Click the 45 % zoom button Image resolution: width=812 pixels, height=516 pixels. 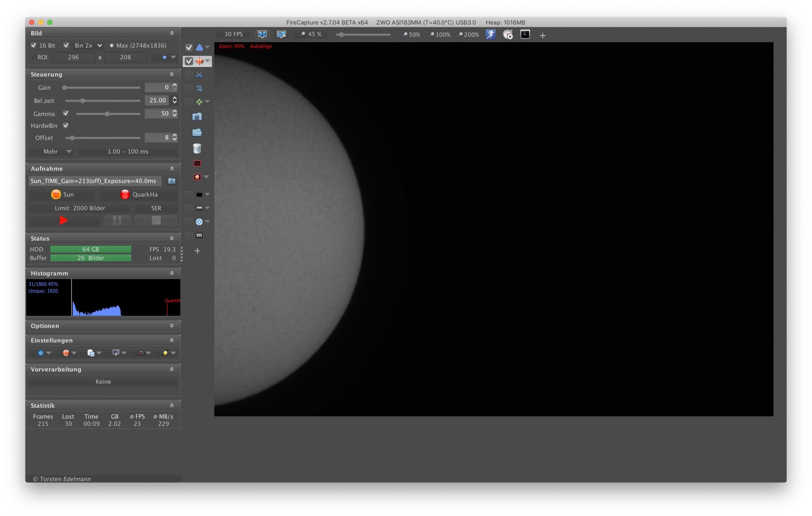tap(310, 34)
